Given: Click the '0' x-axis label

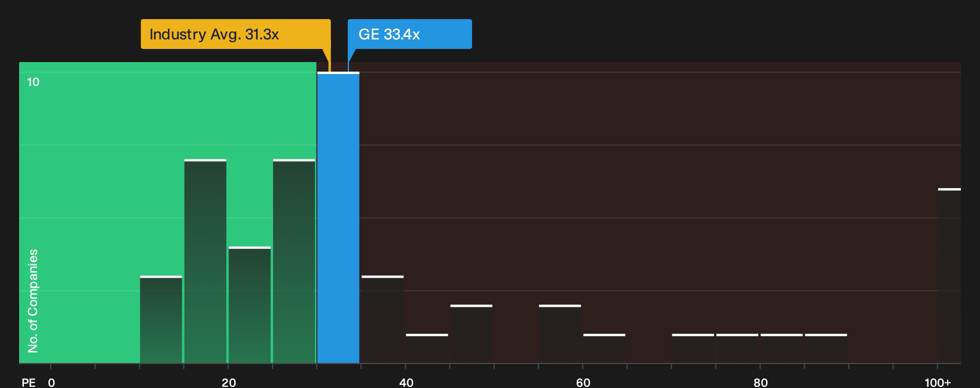Looking at the screenshot, I should [x=51, y=382].
